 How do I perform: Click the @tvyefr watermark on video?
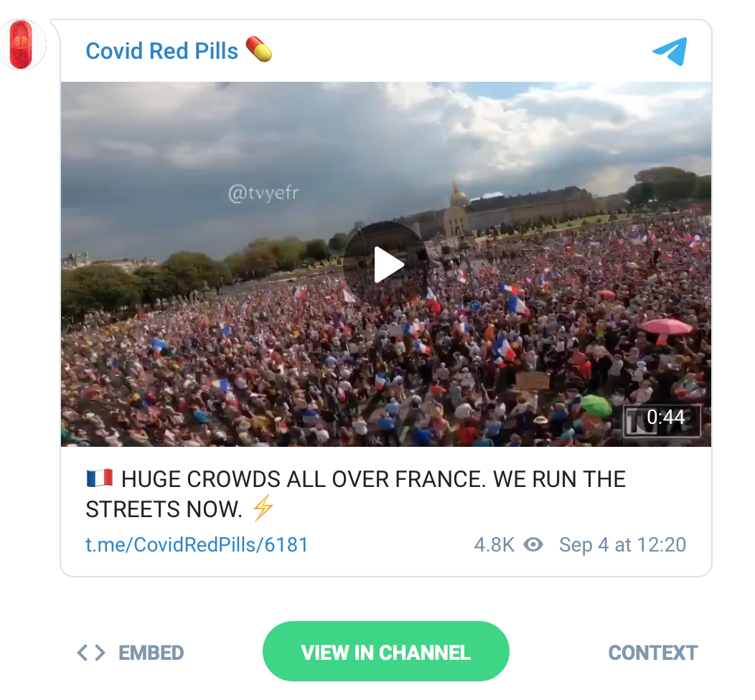pyautogui.click(x=263, y=193)
